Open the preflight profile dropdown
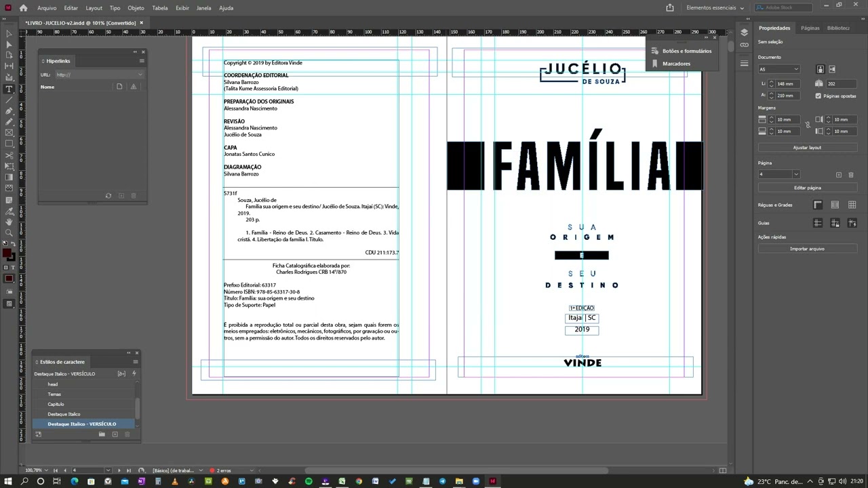This screenshot has height=488, width=868. pos(201,470)
